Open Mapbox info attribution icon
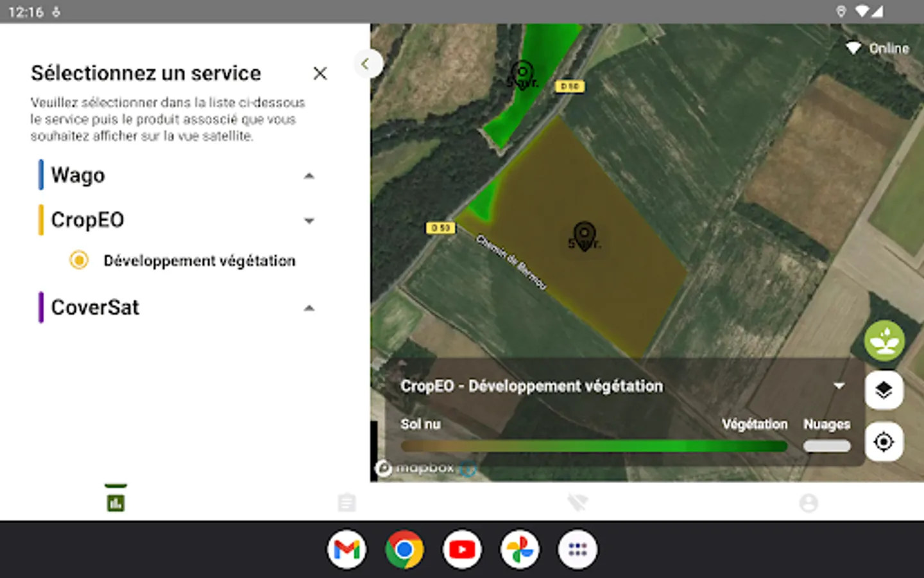This screenshot has height=578, width=924. (x=468, y=469)
